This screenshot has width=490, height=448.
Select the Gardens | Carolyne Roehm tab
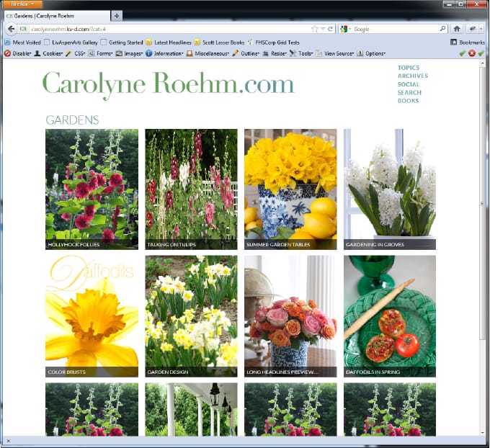pos(57,16)
